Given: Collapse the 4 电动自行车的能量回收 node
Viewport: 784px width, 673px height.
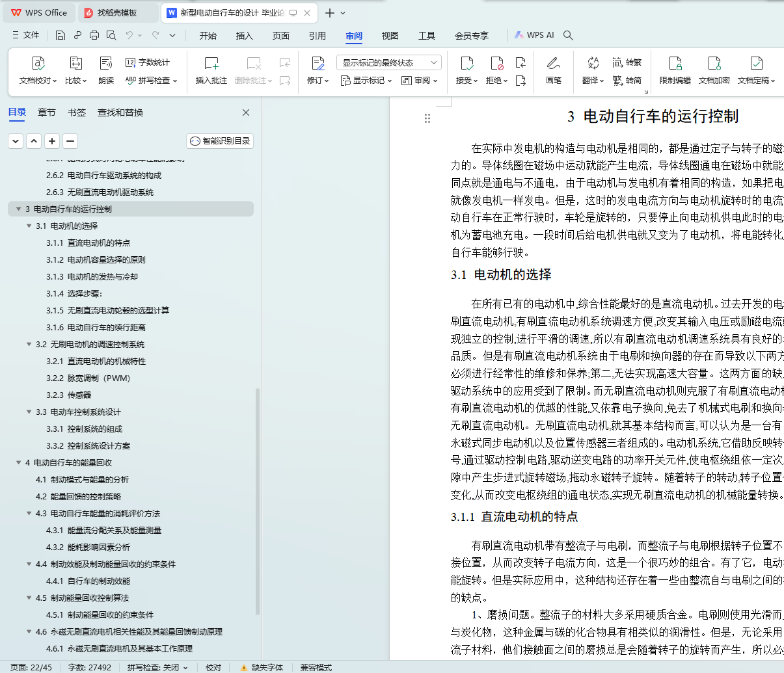Looking at the screenshot, I should 19,463.
